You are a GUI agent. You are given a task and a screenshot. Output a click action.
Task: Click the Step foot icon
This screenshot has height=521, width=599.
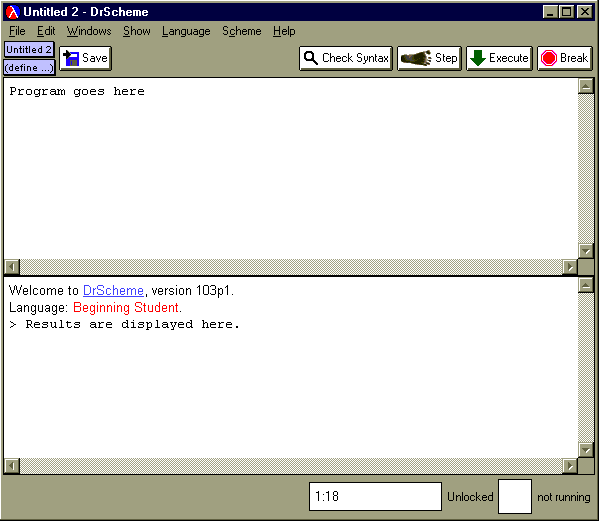click(x=416, y=58)
